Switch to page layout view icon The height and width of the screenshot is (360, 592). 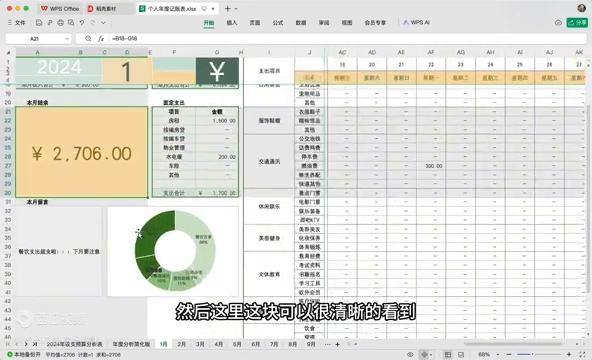461,355
